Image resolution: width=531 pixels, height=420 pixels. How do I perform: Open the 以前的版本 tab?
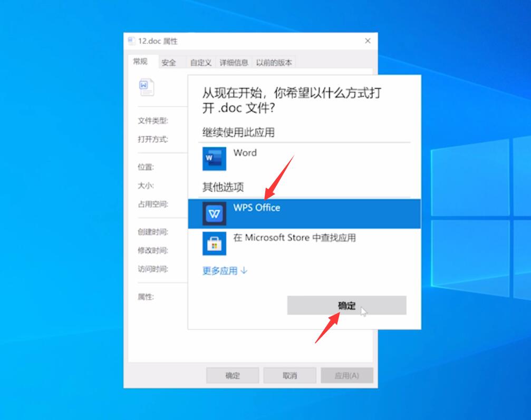274,62
